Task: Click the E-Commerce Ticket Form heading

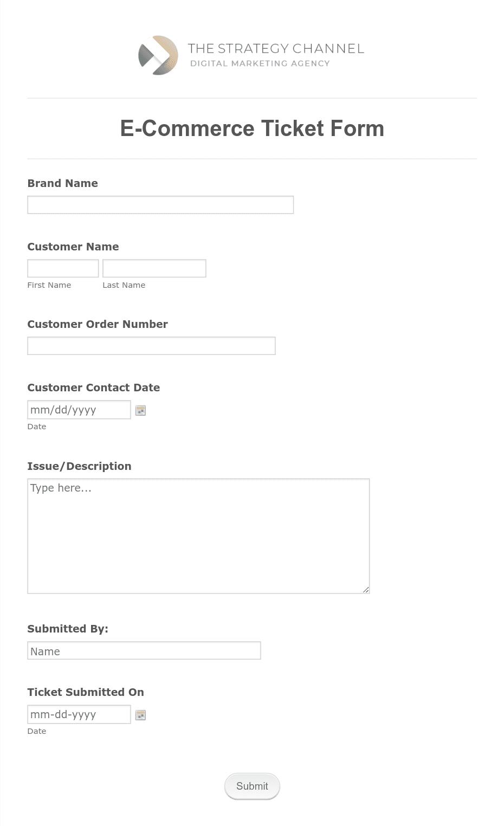Action: click(x=252, y=128)
